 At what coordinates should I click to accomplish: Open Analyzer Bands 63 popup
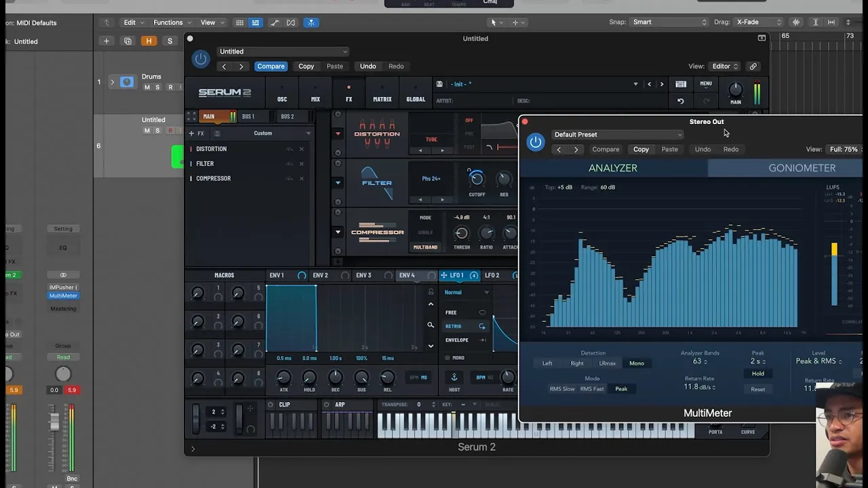[x=700, y=361]
